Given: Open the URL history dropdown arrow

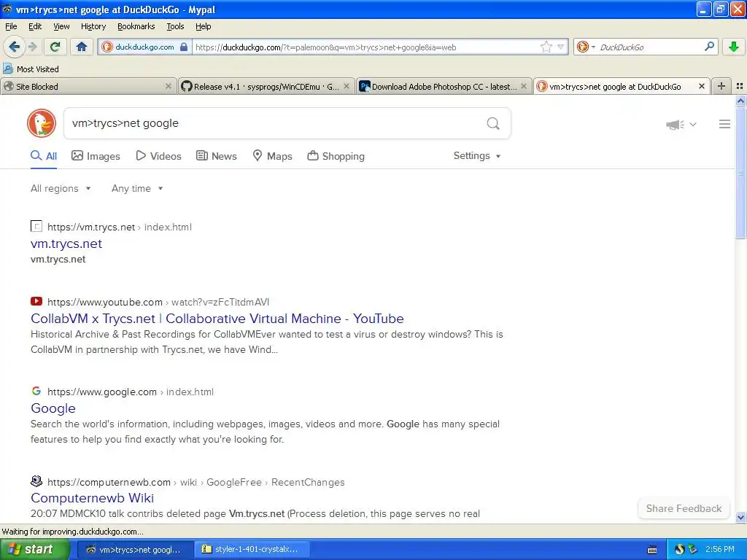Looking at the screenshot, I should [x=561, y=47].
